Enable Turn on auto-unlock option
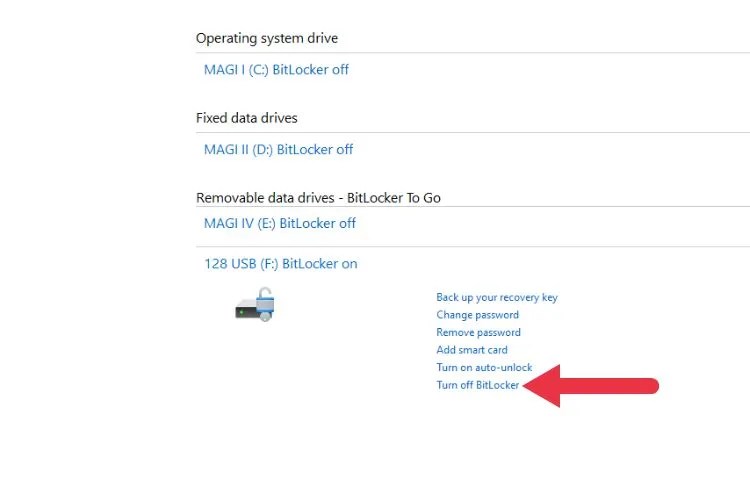 (x=484, y=368)
